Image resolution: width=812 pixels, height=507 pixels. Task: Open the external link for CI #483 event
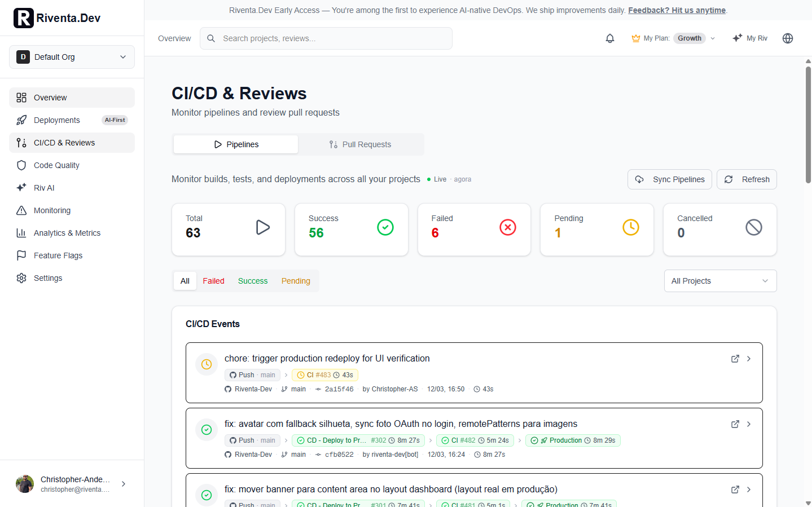click(x=735, y=358)
